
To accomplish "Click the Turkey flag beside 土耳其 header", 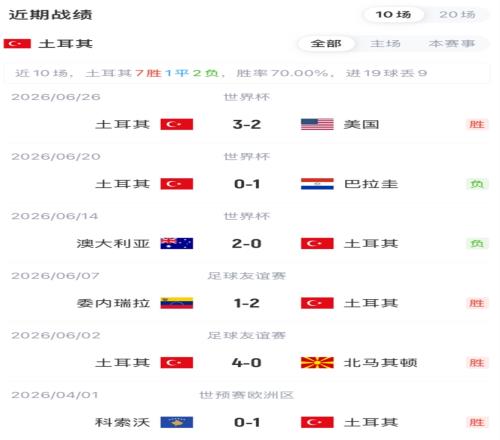I will point(17,44).
